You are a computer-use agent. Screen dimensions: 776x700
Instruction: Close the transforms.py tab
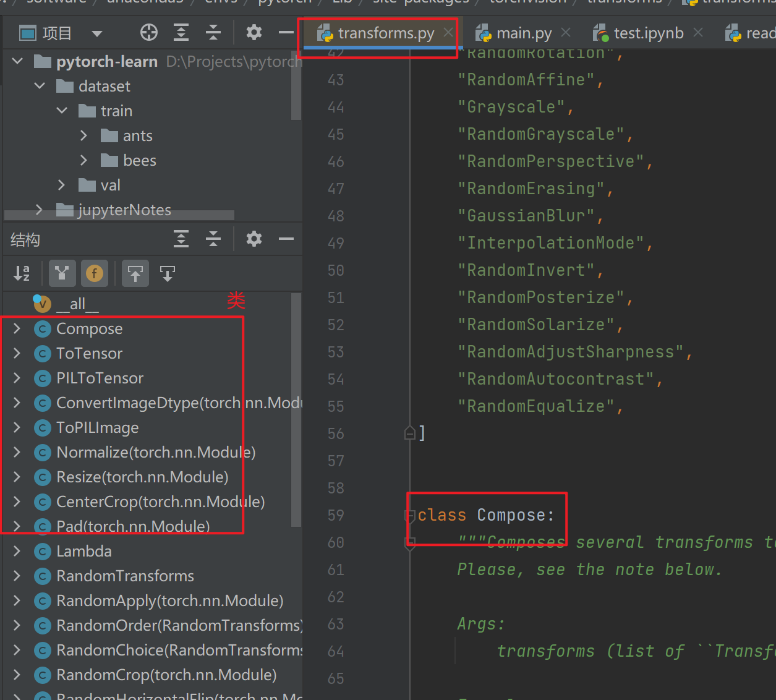448,32
